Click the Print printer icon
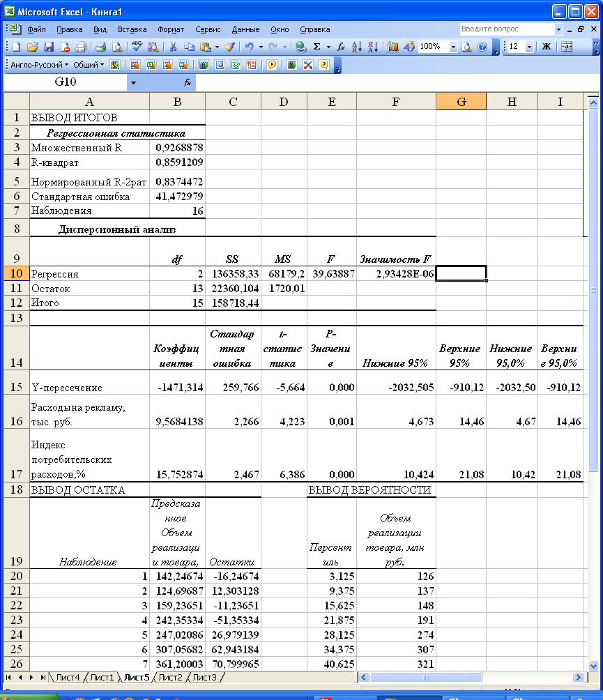This screenshot has height=700, width=603. pos(101,47)
